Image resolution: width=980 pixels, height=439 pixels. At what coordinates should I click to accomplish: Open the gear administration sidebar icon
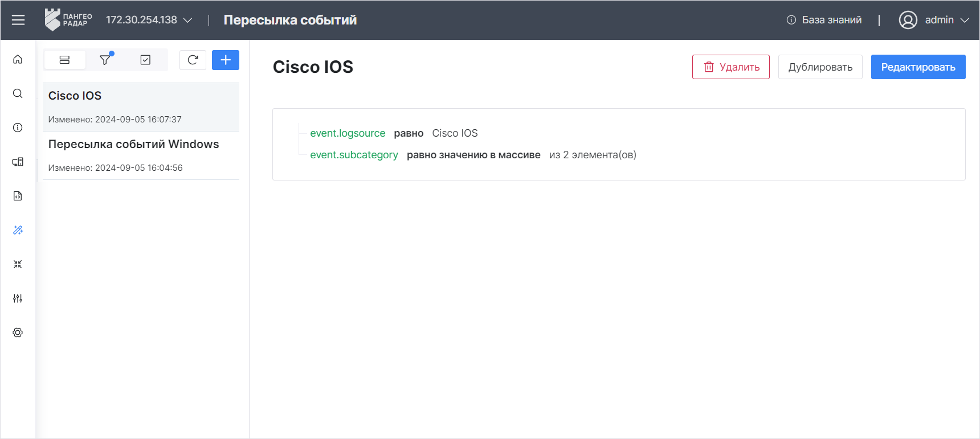[18, 333]
